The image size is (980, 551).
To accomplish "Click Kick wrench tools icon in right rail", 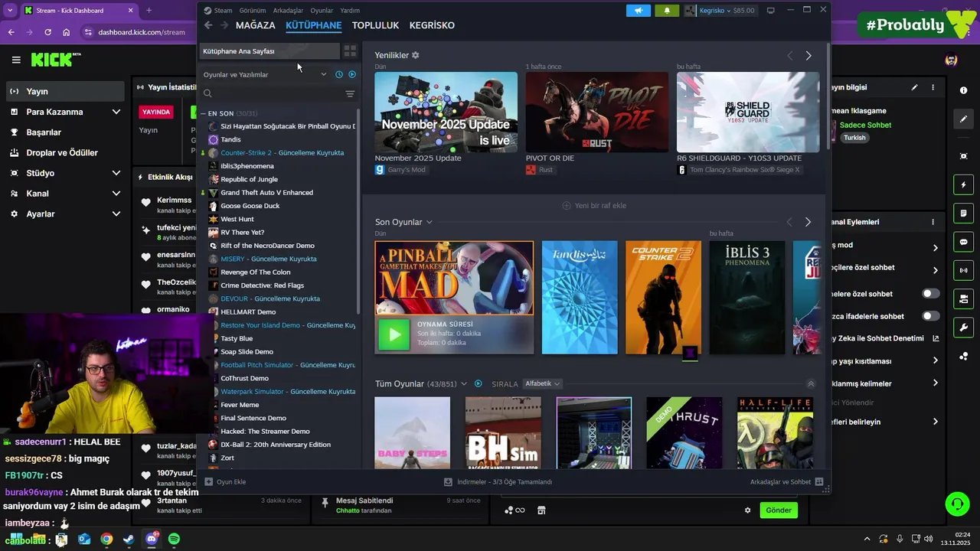I will tap(963, 328).
